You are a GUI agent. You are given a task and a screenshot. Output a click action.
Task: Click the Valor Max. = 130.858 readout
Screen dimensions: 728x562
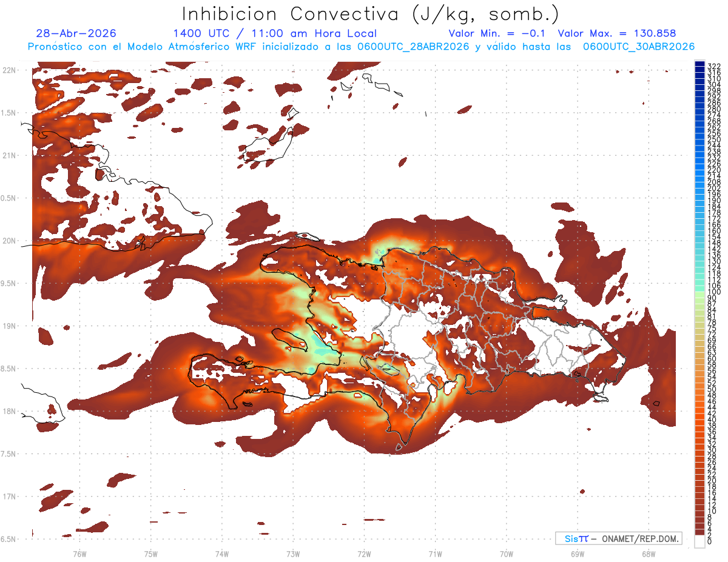coord(617,33)
